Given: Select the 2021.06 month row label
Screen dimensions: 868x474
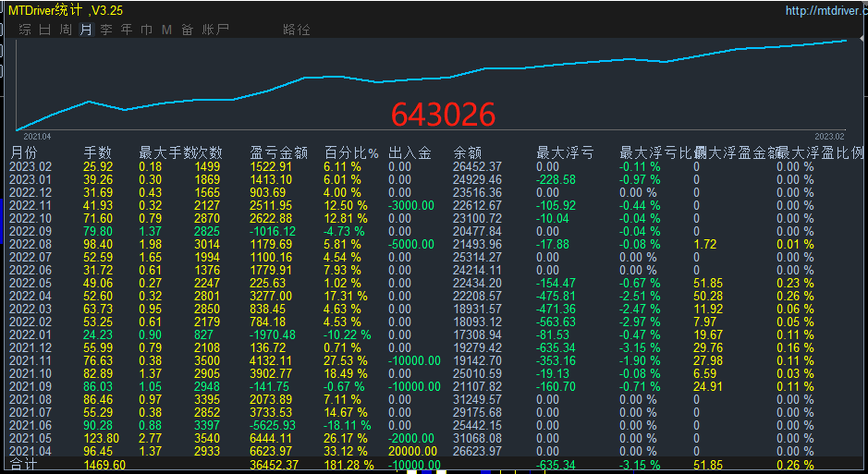Looking at the screenshot, I should click(31, 425).
